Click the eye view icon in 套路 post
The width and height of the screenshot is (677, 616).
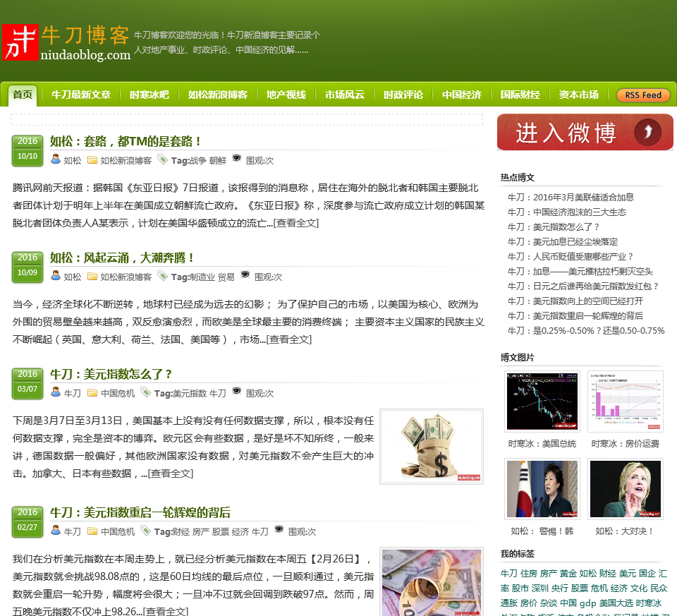pyautogui.click(x=237, y=157)
